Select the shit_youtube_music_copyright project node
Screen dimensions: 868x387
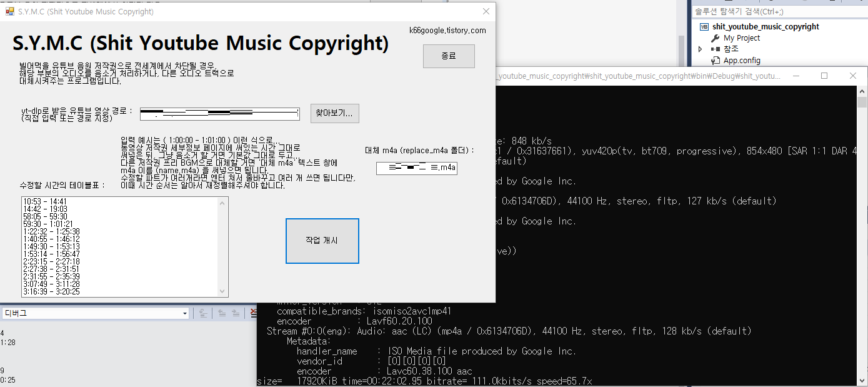[x=766, y=27]
